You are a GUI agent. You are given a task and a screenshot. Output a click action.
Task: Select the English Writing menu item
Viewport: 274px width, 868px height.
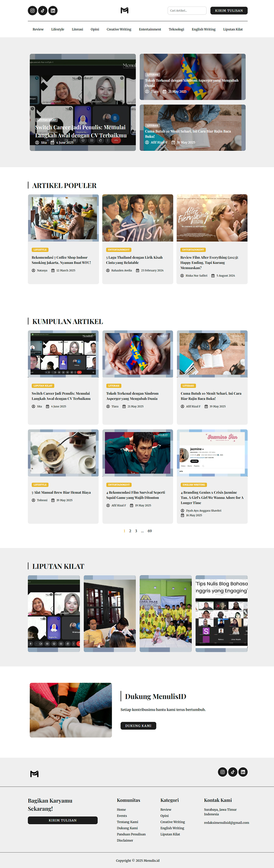(203, 29)
